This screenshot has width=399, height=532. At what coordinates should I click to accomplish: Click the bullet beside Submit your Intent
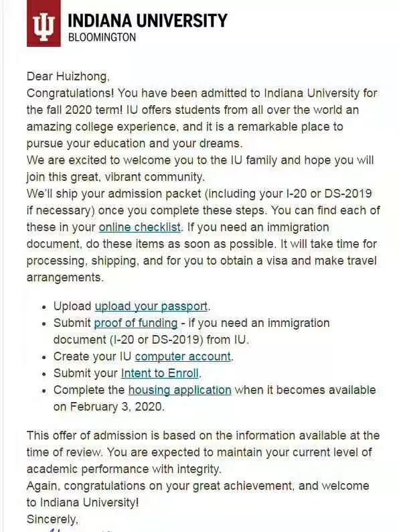point(44,375)
